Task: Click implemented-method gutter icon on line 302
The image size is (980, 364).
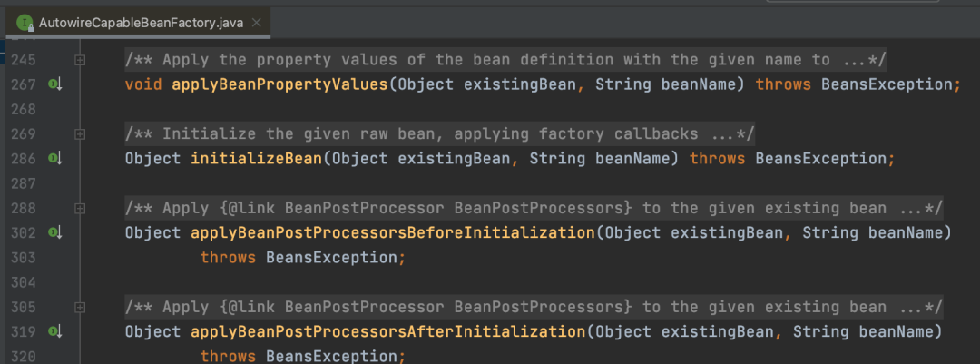Action: tap(55, 232)
